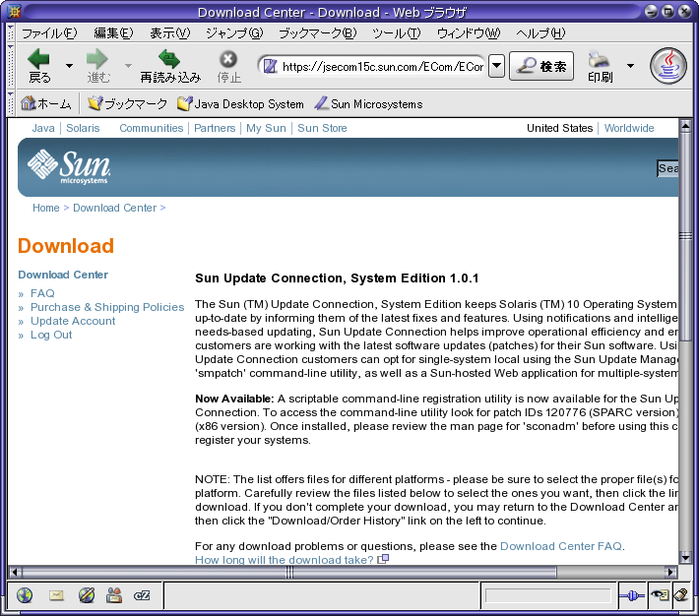Click the Sun Microsystems logo

[x=69, y=167]
